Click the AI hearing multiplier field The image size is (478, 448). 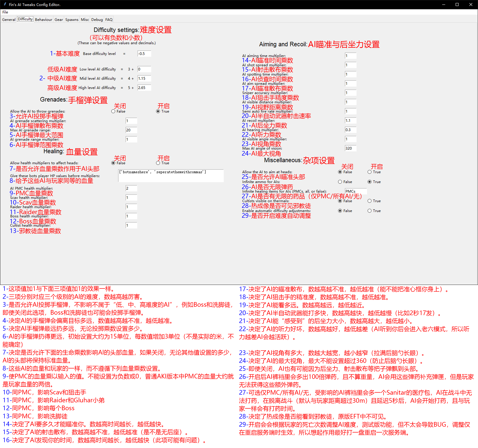click(x=351, y=130)
